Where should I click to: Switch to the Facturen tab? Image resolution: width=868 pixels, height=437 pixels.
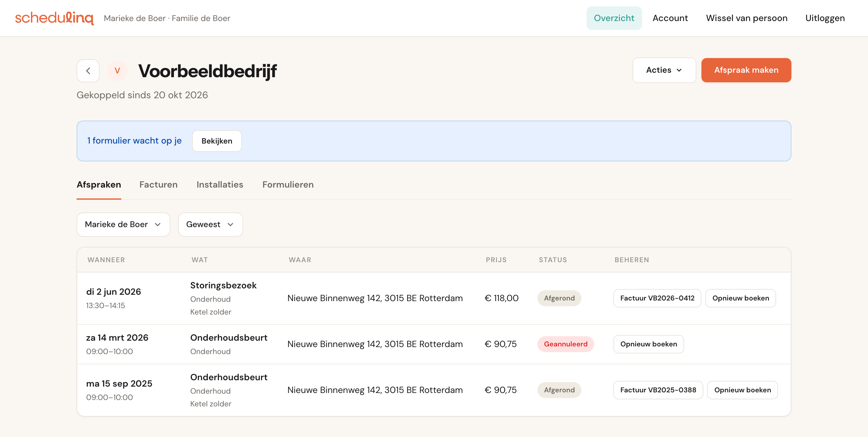(x=158, y=185)
